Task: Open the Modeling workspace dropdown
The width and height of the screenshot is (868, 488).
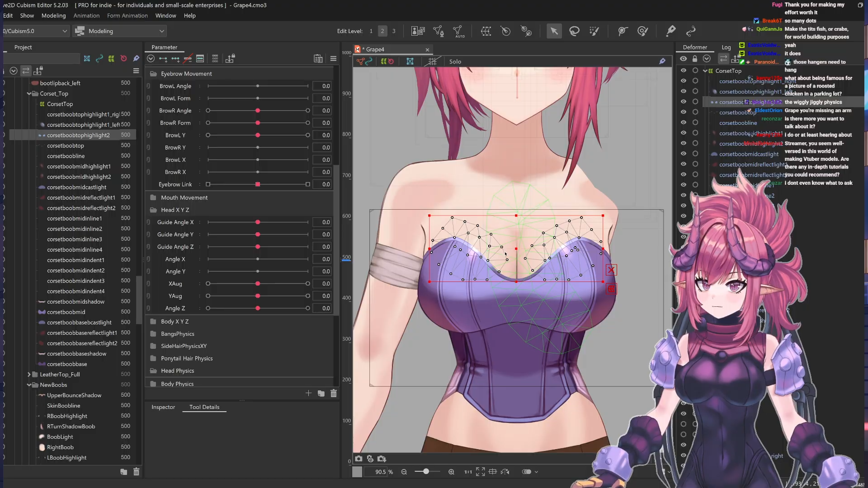Action: pyautogui.click(x=120, y=31)
